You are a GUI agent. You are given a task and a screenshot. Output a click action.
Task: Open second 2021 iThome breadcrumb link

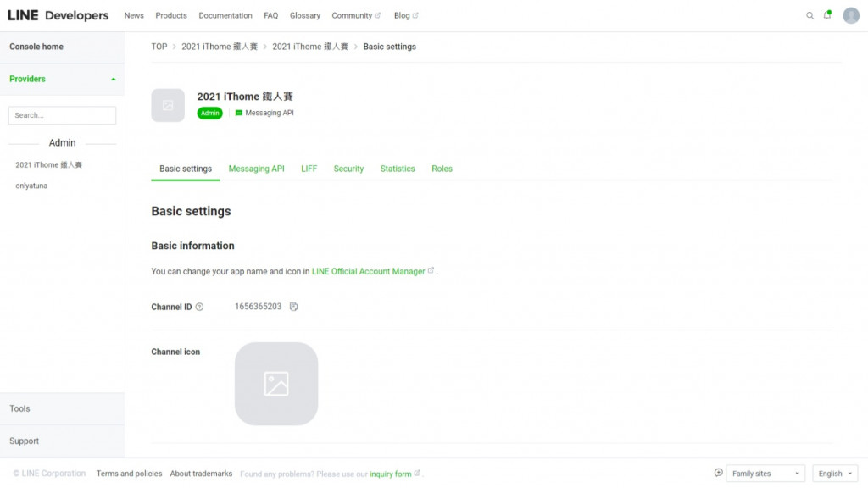(x=310, y=47)
